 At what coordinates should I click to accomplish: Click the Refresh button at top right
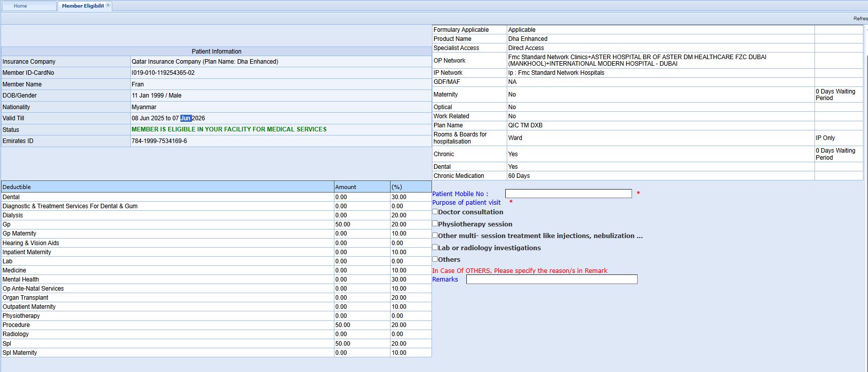[860, 19]
